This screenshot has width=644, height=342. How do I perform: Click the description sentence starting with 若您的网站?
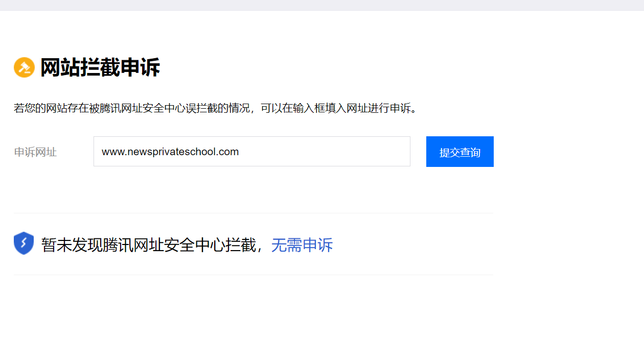pos(216,108)
